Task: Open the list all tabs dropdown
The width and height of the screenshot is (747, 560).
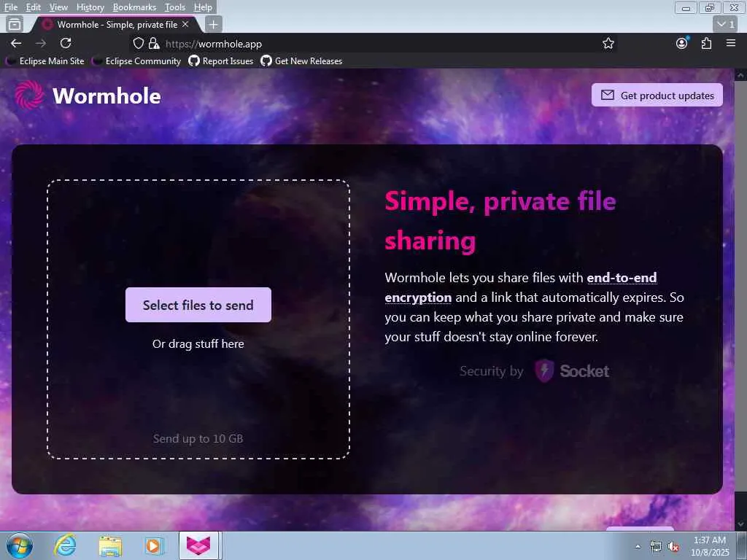Action: [726, 24]
